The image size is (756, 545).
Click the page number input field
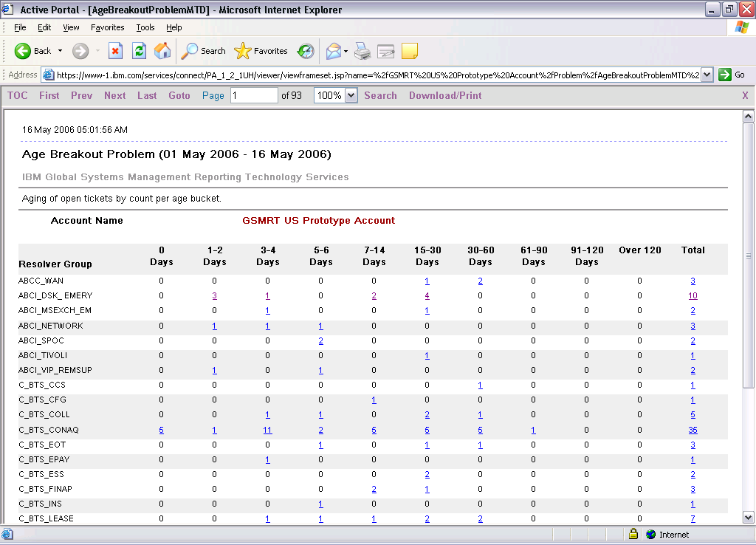pyautogui.click(x=254, y=95)
